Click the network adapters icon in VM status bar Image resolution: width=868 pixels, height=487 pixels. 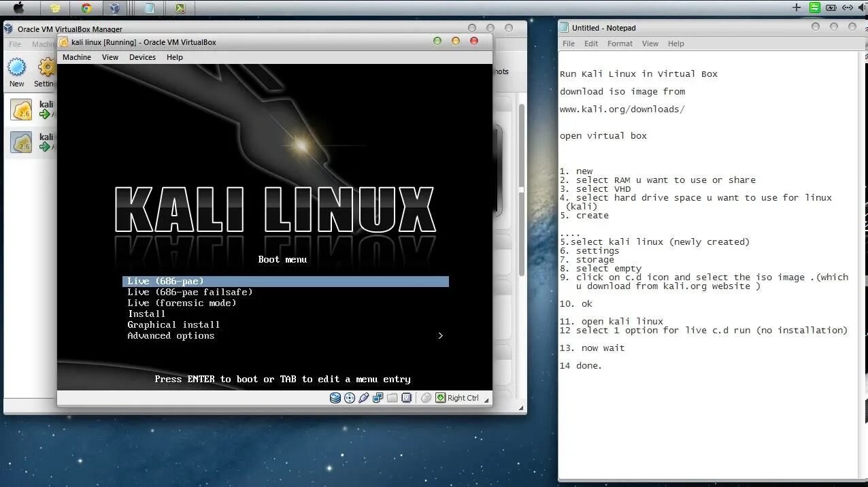click(x=378, y=398)
